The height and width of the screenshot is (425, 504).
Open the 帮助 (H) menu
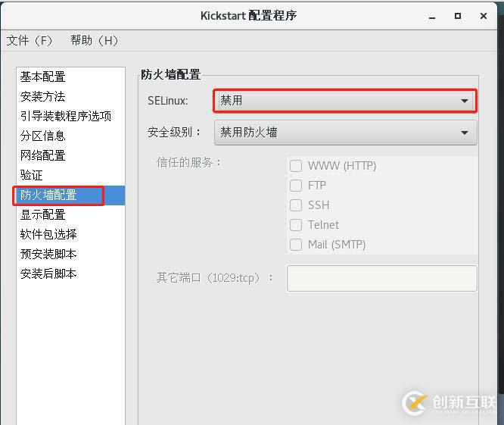[x=94, y=41]
